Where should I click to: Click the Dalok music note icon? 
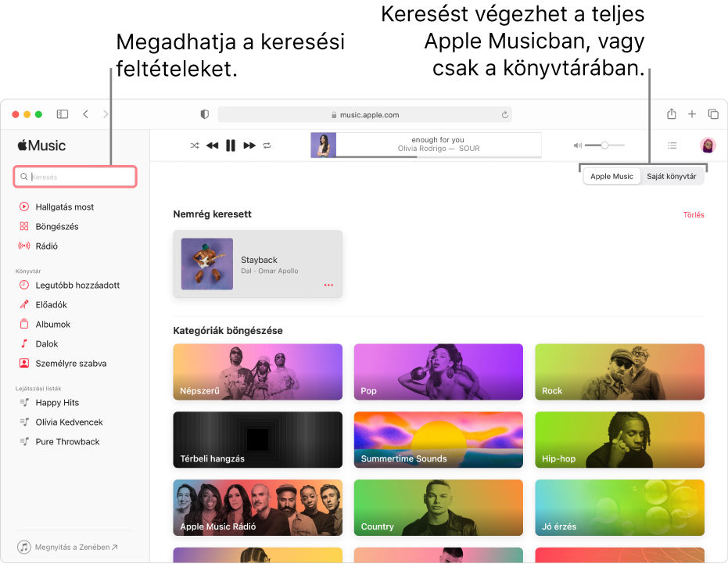click(x=24, y=343)
